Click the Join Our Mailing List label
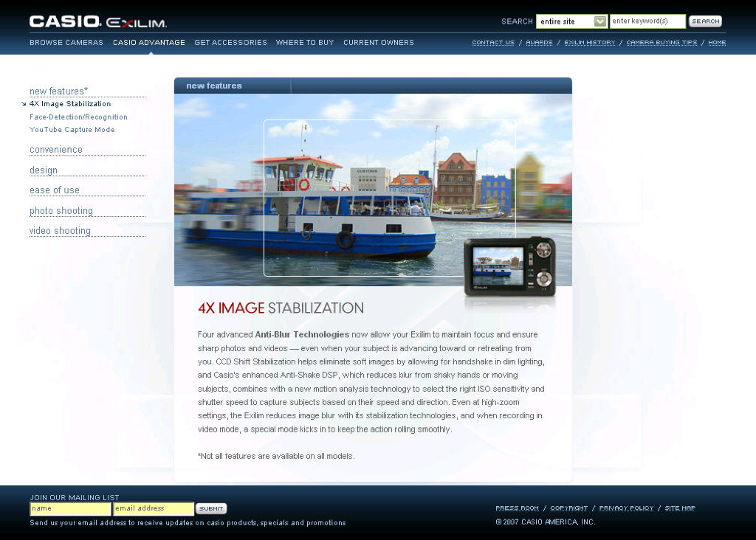This screenshot has height=540, width=756. 75,498
